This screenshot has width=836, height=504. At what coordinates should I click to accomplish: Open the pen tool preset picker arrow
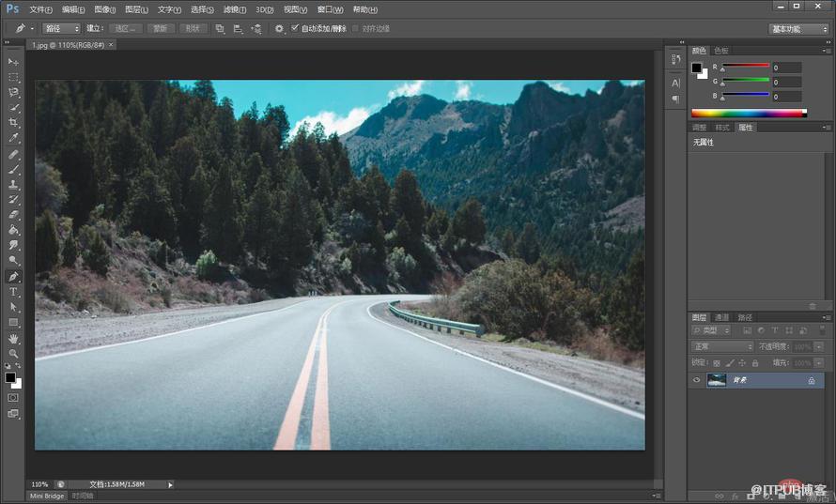32,29
